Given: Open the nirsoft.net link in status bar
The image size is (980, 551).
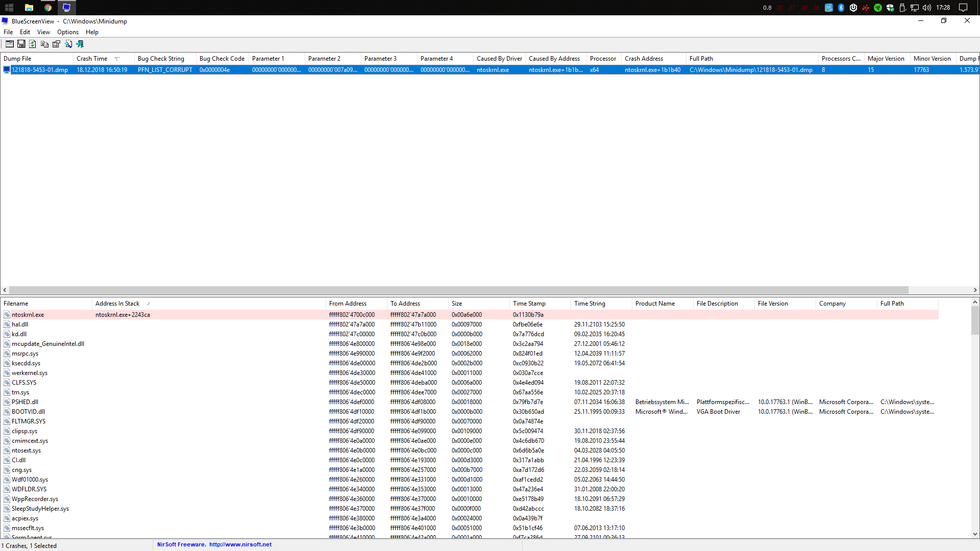Looking at the screenshot, I should (240, 544).
